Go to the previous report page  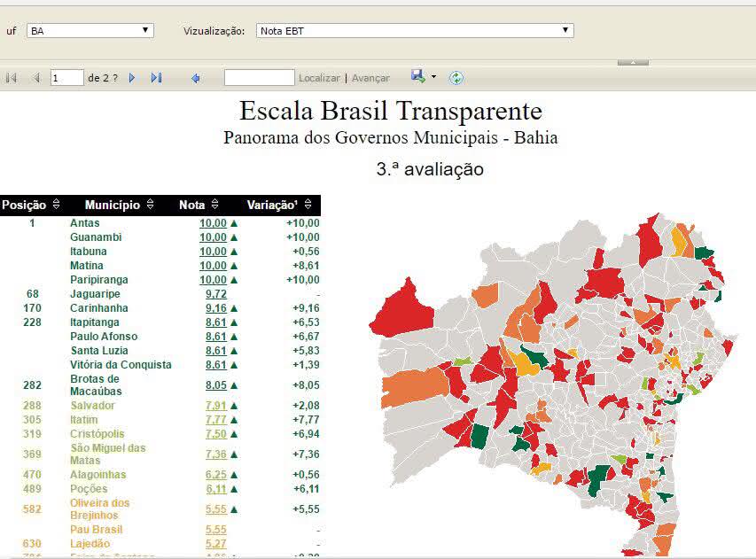click(x=36, y=78)
